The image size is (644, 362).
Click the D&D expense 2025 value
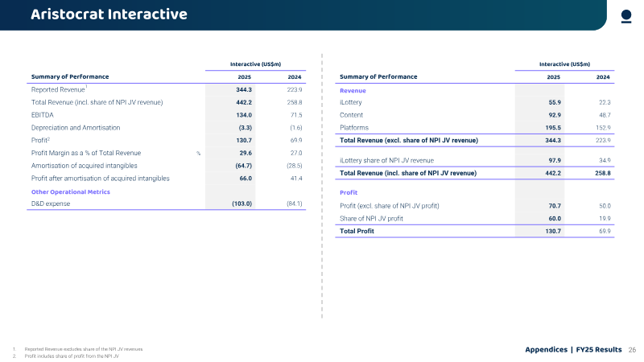(242, 204)
